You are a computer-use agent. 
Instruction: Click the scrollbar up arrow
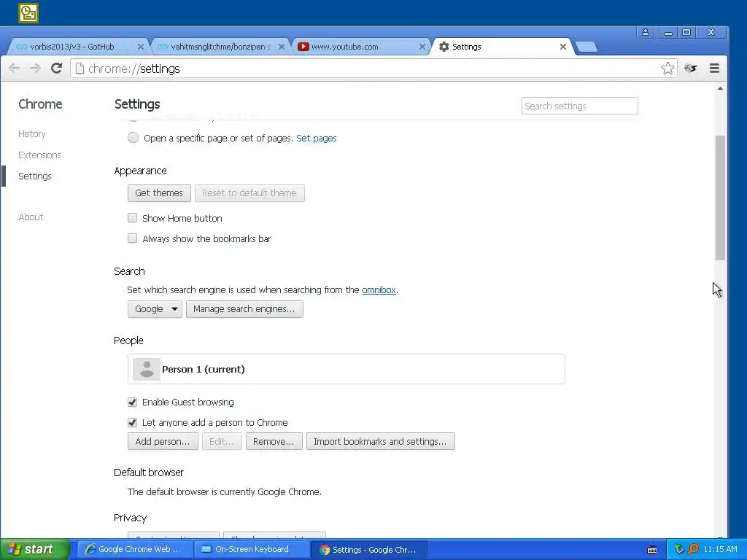pyautogui.click(x=720, y=88)
